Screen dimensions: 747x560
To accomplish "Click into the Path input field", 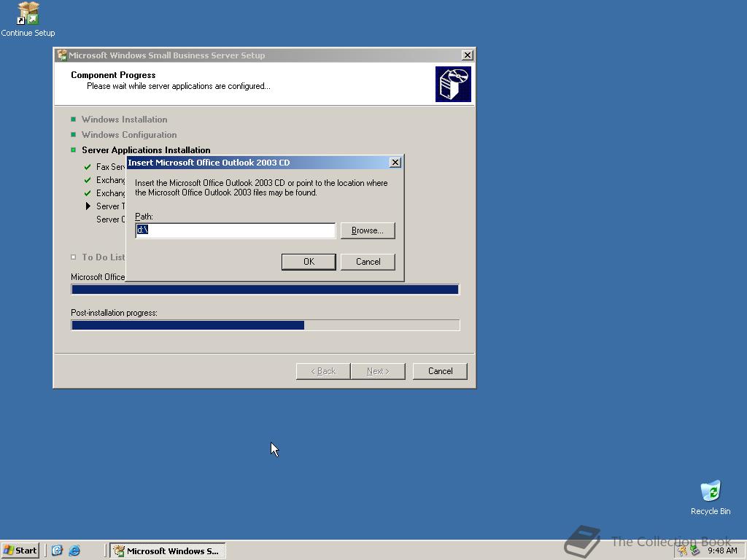I will [236, 230].
